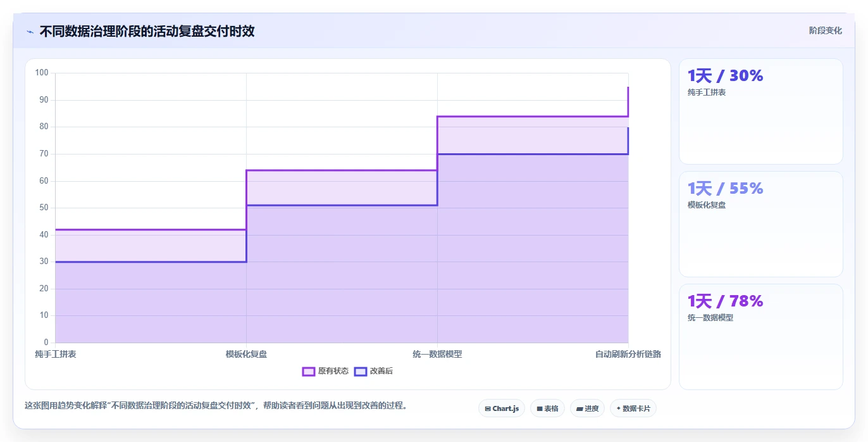The height and width of the screenshot is (442, 868).
Task: Click the 纯手工拼表 x-axis label
Action: [56, 354]
